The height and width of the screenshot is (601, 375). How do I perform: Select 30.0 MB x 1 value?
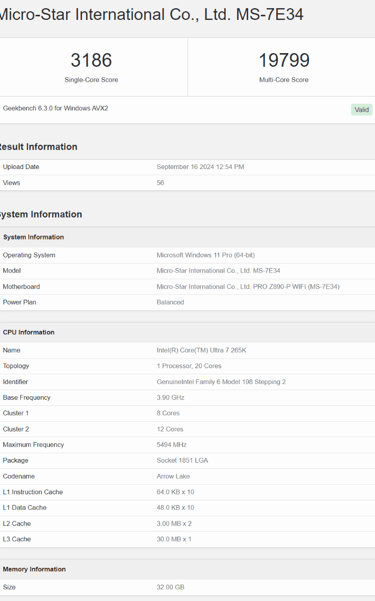174,539
